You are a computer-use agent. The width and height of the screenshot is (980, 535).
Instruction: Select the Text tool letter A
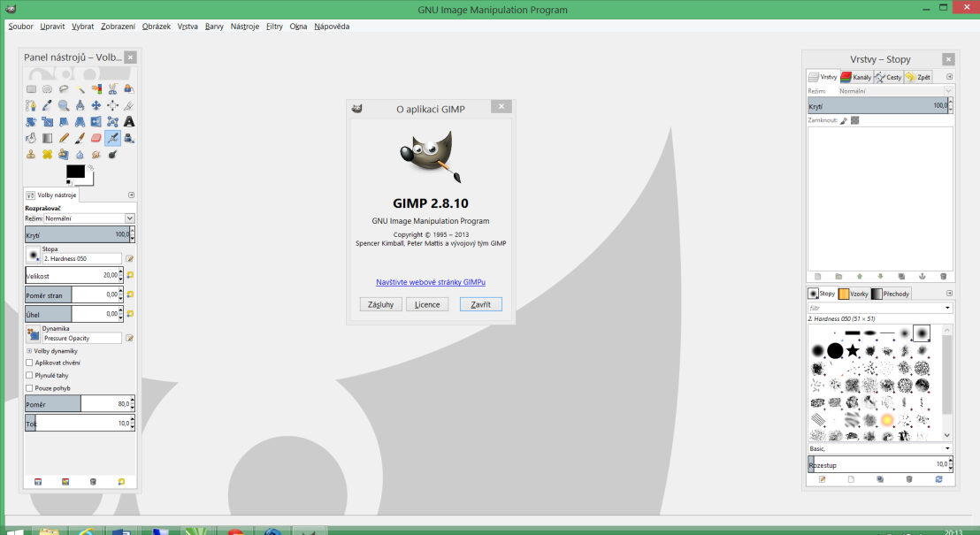coord(129,121)
